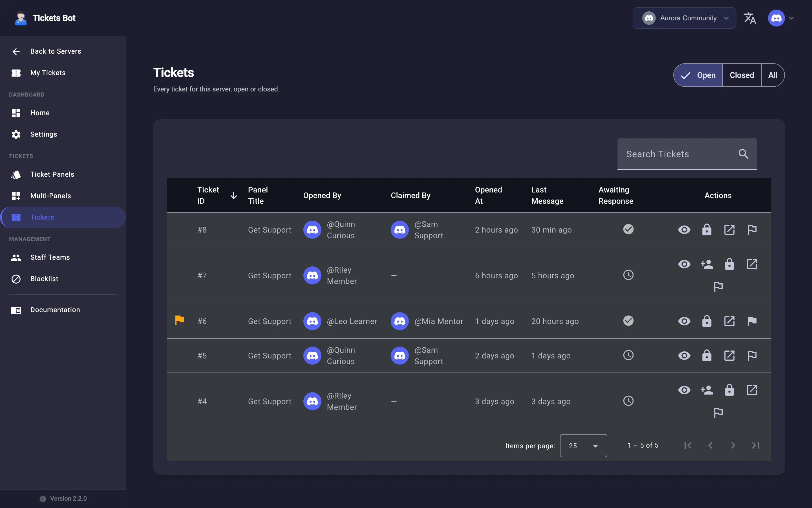Open ticket #8 in Discord via external link icon
812x508 pixels.
pyautogui.click(x=729, y=230)
